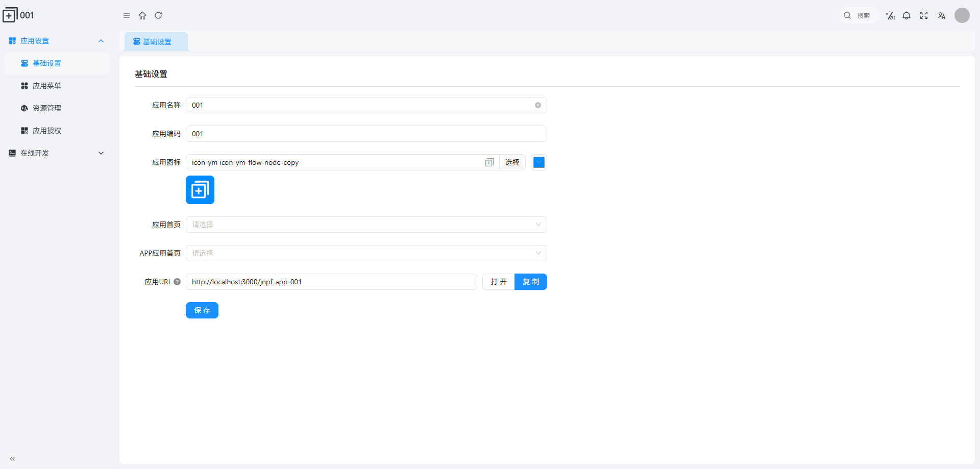
Task: Click the 保存 button
Action: click(x=202, y=310)
